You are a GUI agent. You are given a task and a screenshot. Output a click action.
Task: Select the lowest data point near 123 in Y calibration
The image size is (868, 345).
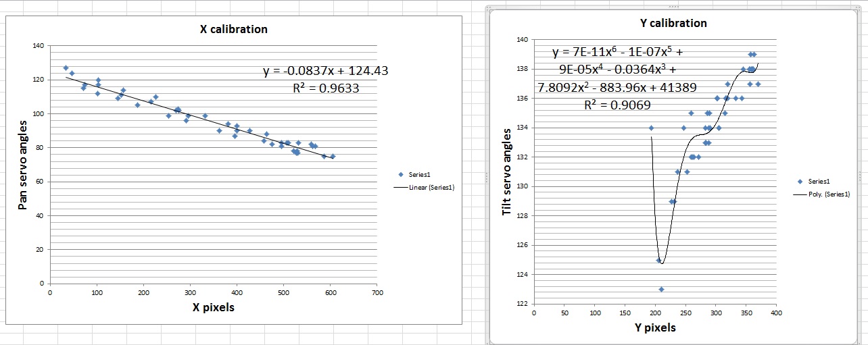point(661,289)
